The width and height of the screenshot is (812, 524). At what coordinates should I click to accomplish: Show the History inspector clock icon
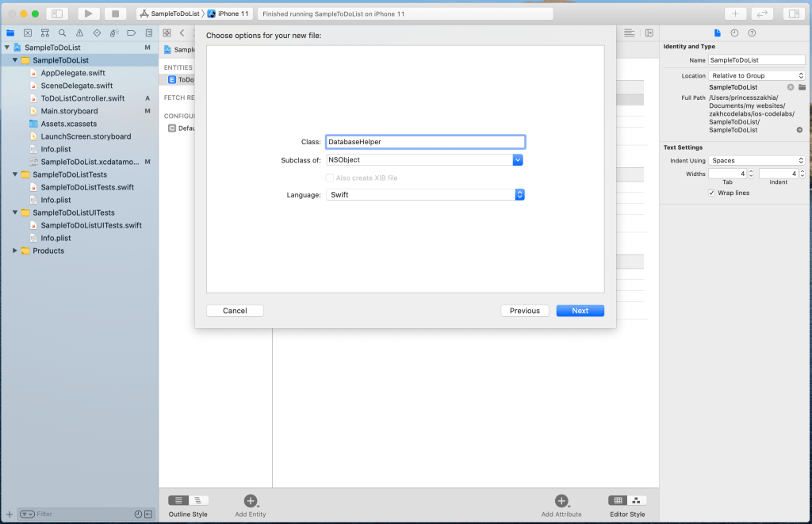point(734,33)
